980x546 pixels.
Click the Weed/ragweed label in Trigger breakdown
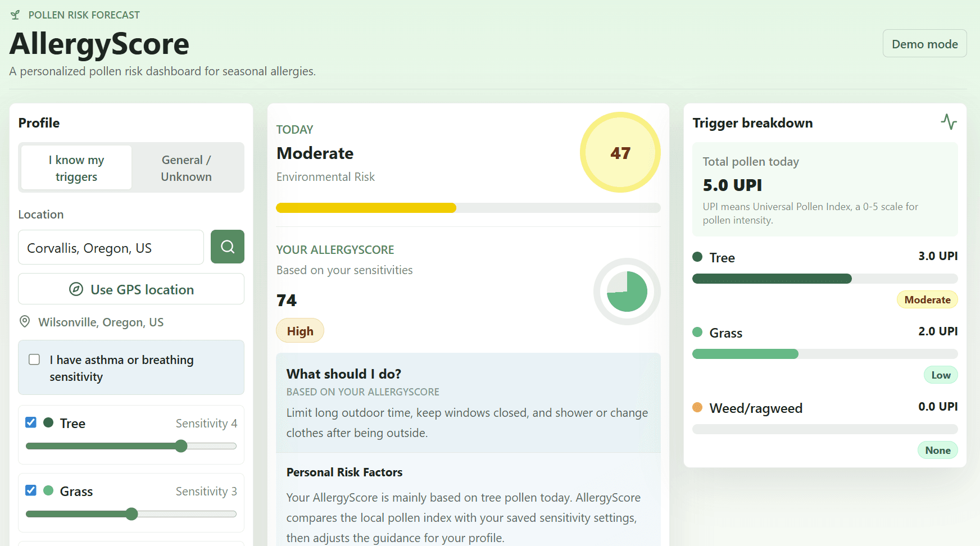[756, 408]
